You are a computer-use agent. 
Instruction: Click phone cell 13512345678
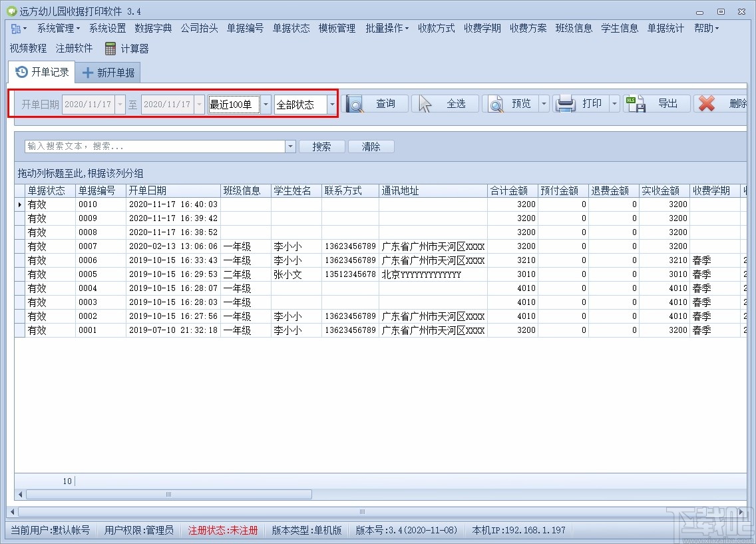click(350, 274)
